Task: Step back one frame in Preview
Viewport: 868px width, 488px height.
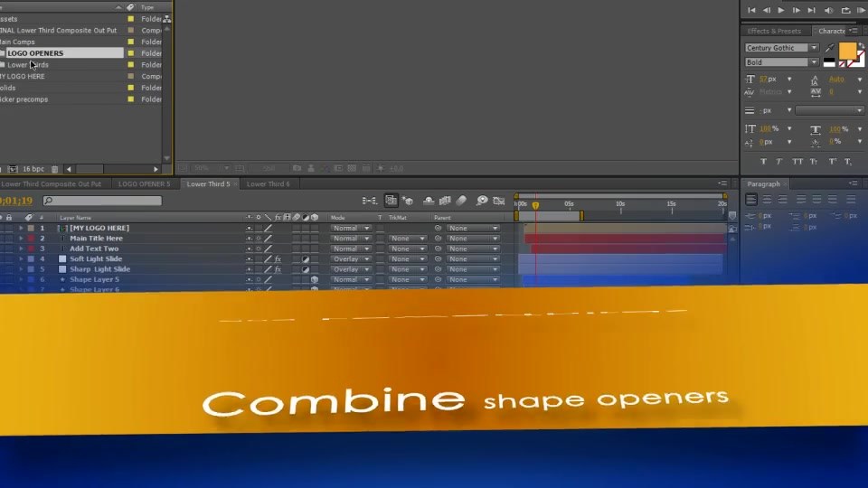Action: [766, 10]
